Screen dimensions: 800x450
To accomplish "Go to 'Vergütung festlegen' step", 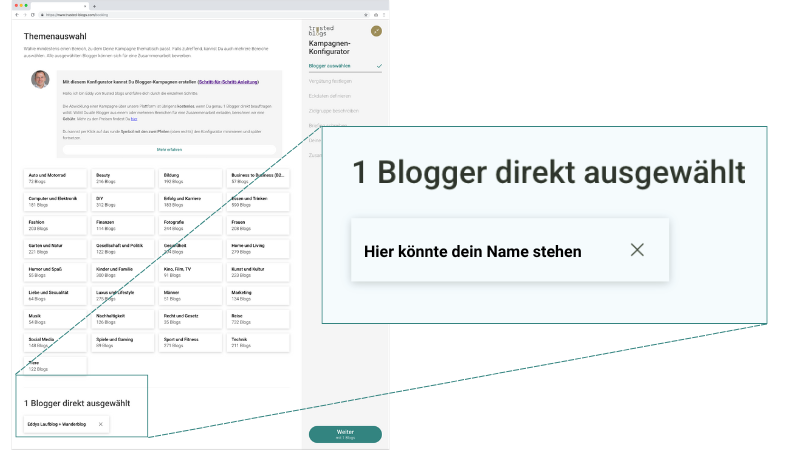I will (x=331, y=81).
